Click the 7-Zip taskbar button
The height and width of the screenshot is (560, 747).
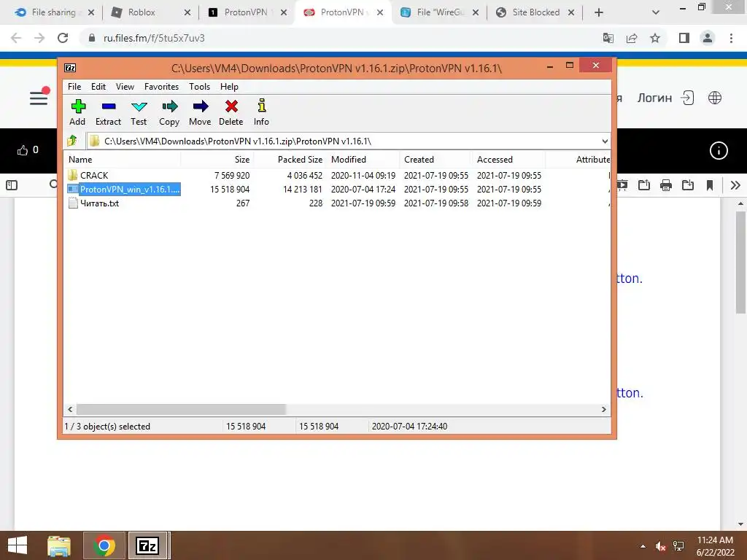[x=147, y=545]
